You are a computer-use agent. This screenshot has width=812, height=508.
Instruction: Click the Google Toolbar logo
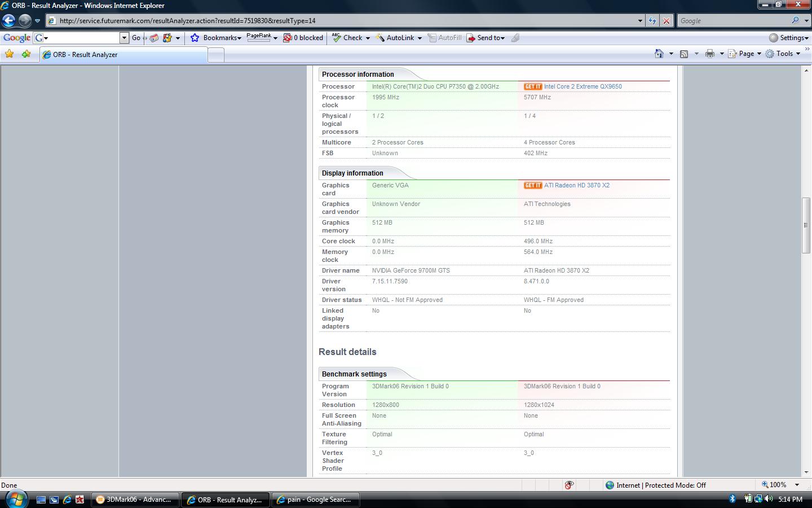tap(16, 38)
